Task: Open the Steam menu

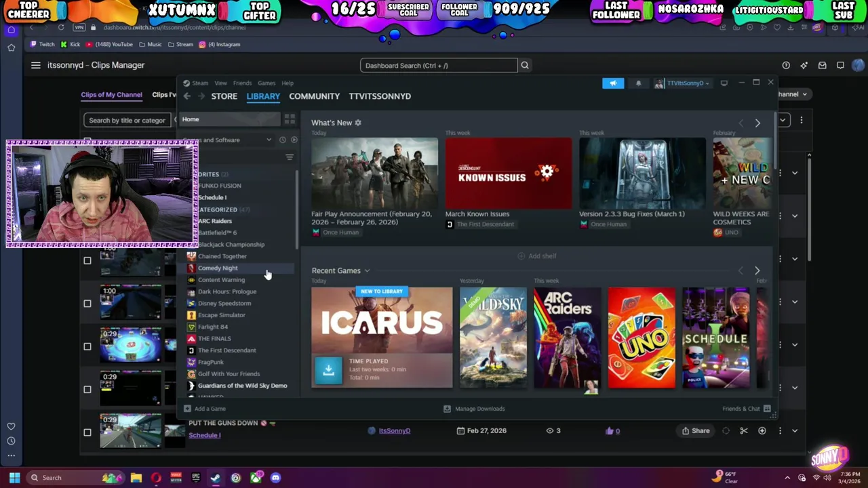Action: [x=200, y=83]
